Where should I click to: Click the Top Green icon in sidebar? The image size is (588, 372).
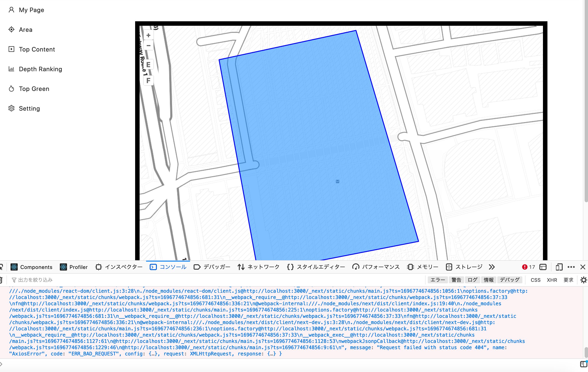tap(11, 89)
